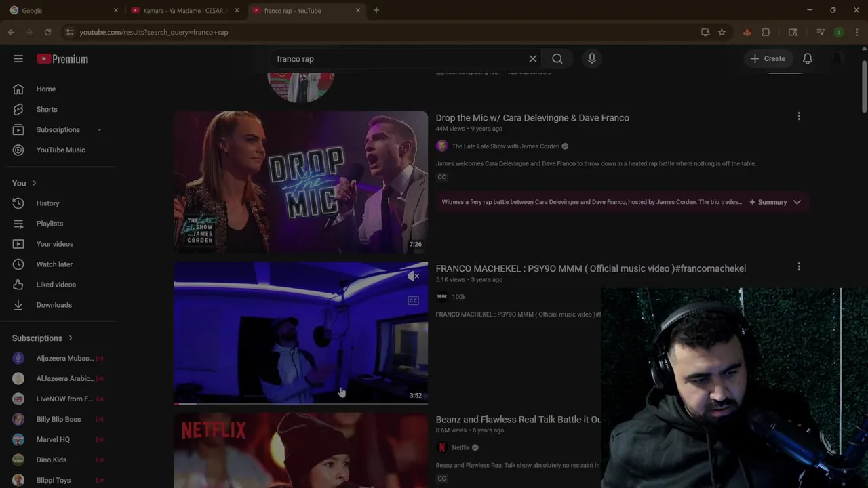Click the install app icon in the address bar

[705, 32]
